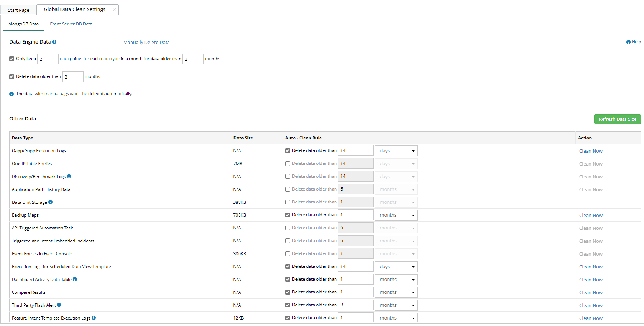
Task: Switch to the Front Server DB Data tab
Action: click(x=71, y=24)
